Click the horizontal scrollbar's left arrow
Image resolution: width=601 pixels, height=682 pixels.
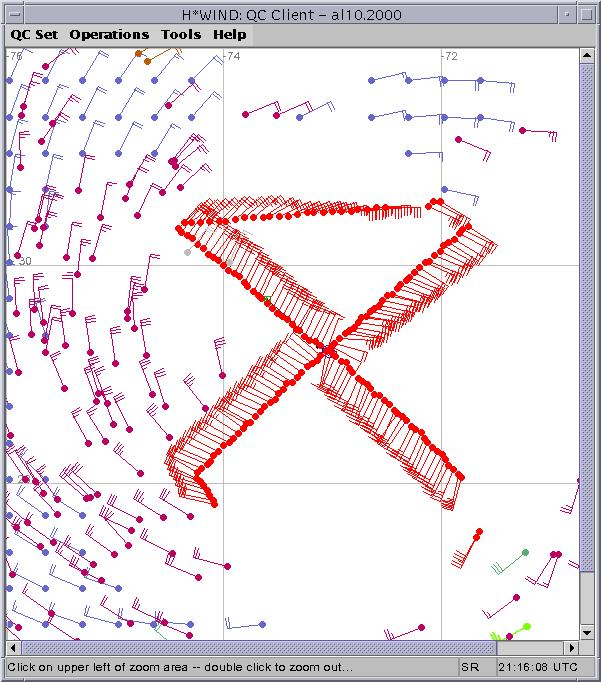point(12,648)
